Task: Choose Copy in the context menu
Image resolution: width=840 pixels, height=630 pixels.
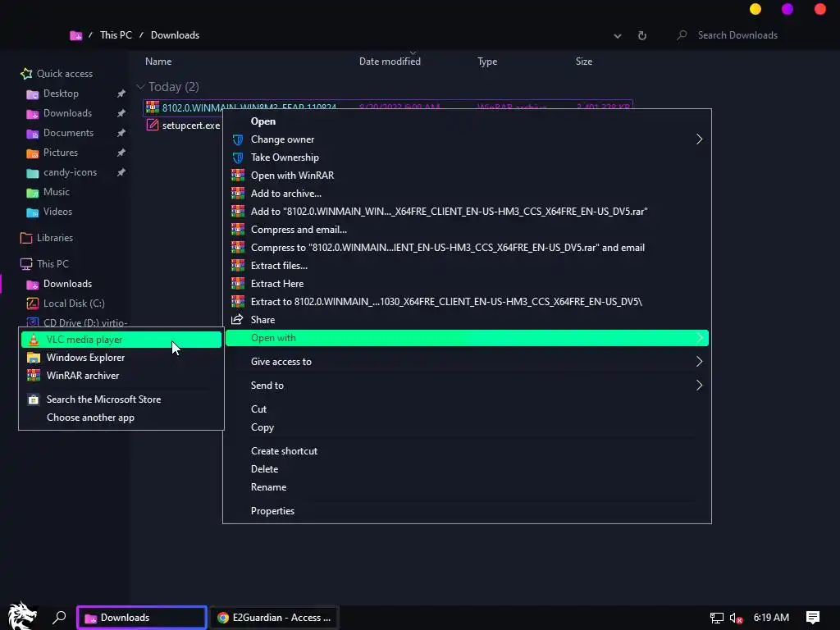Action: (x=467, y=427)
